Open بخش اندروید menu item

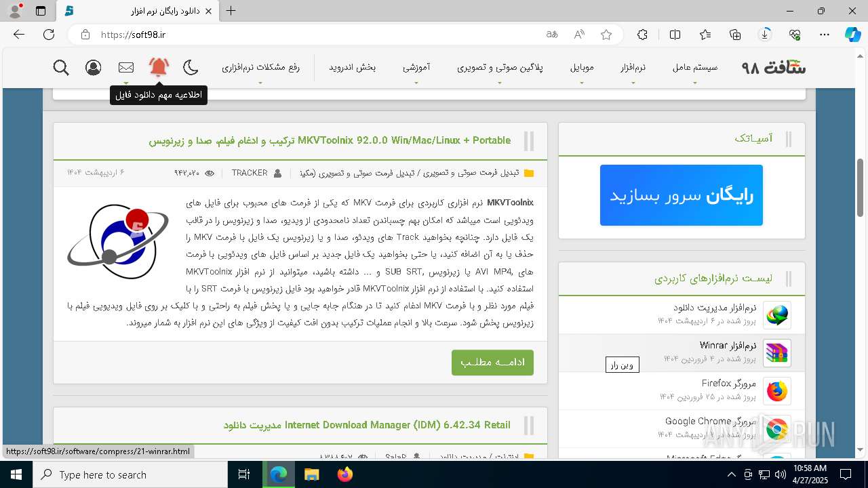coord(352,67)
